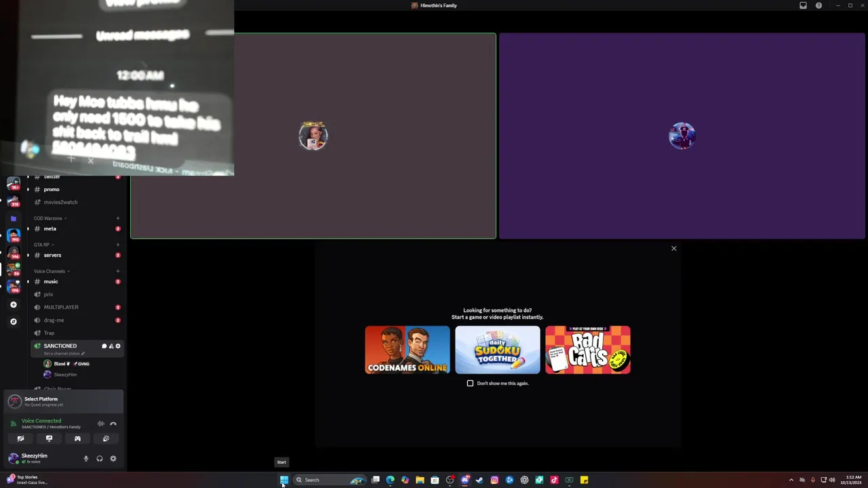The width and height of the screenshot is (868, 488).
Task: Open Instagram from the taskbar
Action: click(x=494, y=480)
